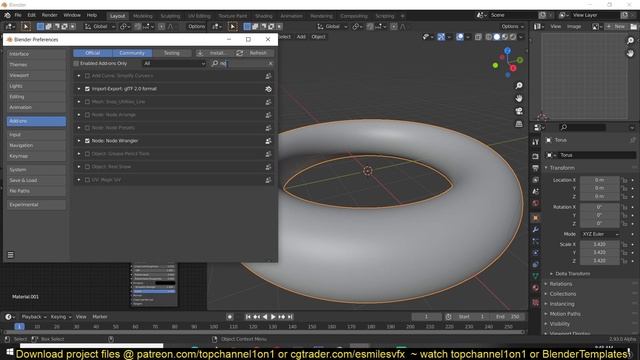
Task: Disable Import-Export glTF 2.0 format add-on
Action: point(87,89)
